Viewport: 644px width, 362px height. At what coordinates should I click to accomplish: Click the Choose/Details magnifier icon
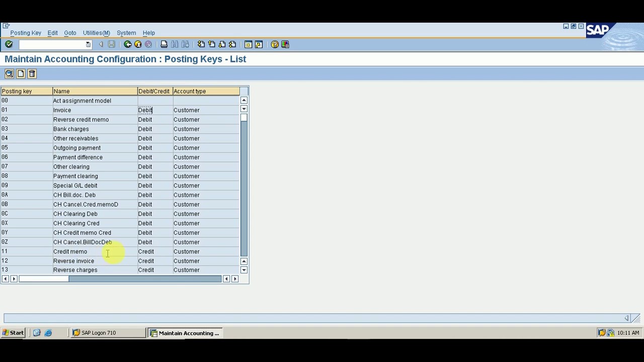pyautogui.click(x=9, y=74)
